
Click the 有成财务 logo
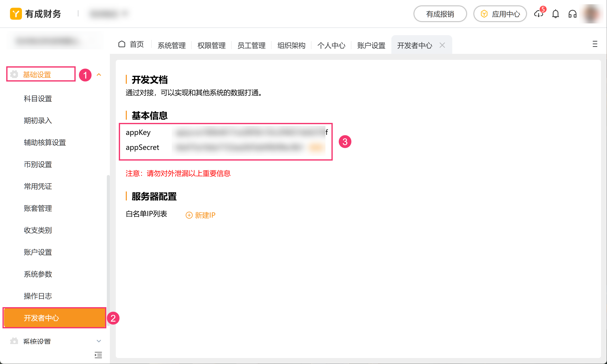pyautogui.click(x=35, y=14)
